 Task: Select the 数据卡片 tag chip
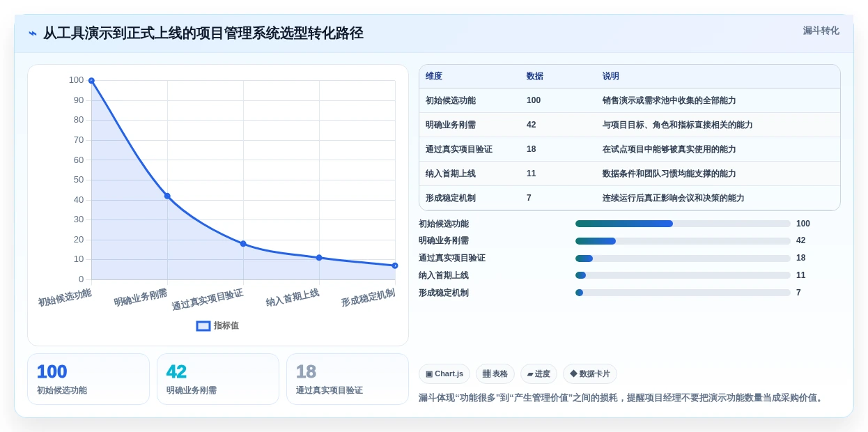[x=590, y=373]
